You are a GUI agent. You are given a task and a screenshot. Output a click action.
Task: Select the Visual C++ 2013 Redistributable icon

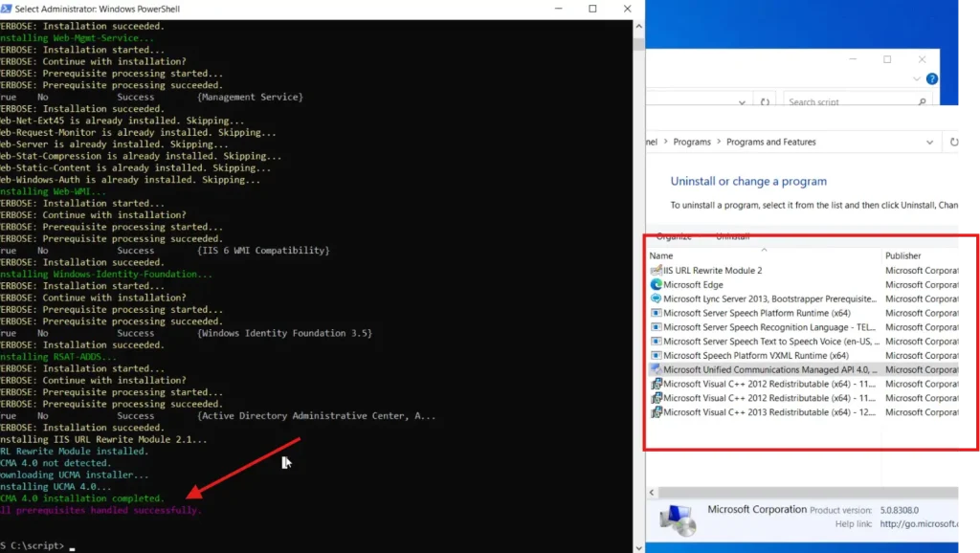pos(656,412)
